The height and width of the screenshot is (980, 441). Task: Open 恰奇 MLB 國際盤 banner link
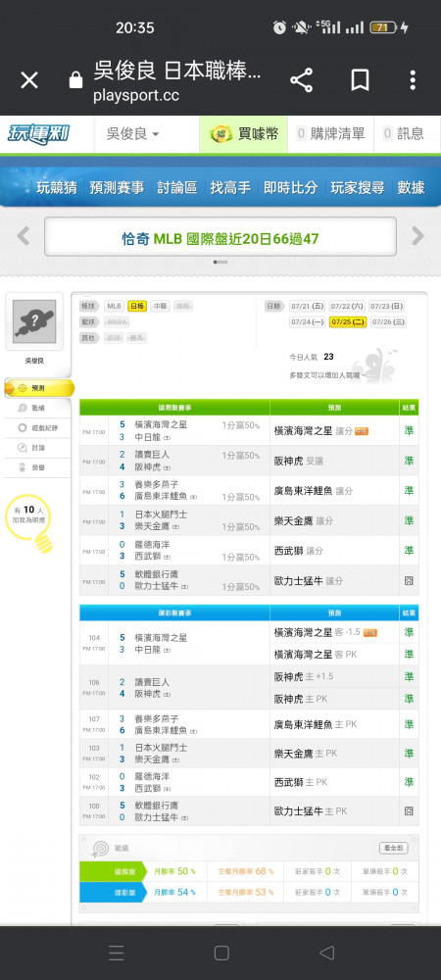(x=220, y=238)
